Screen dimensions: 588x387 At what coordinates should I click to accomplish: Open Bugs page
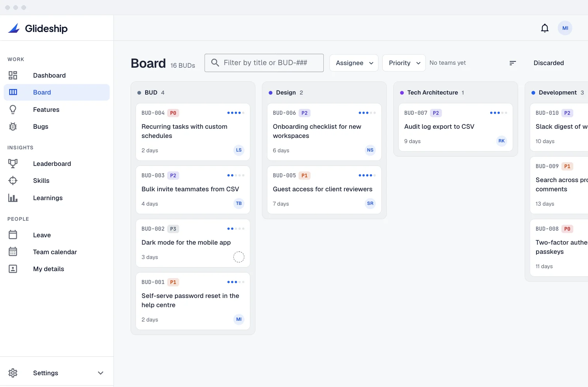tap(57, 127)
